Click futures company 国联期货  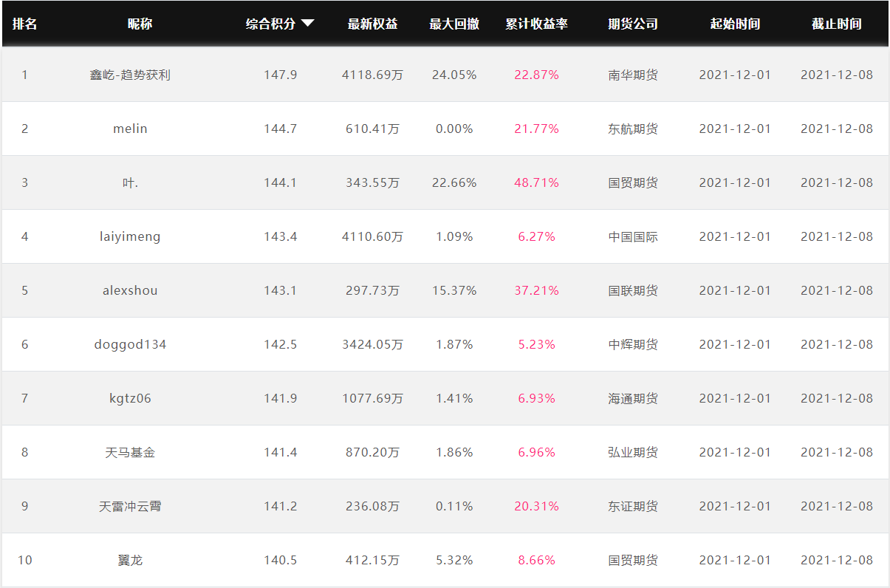point(633,290)
